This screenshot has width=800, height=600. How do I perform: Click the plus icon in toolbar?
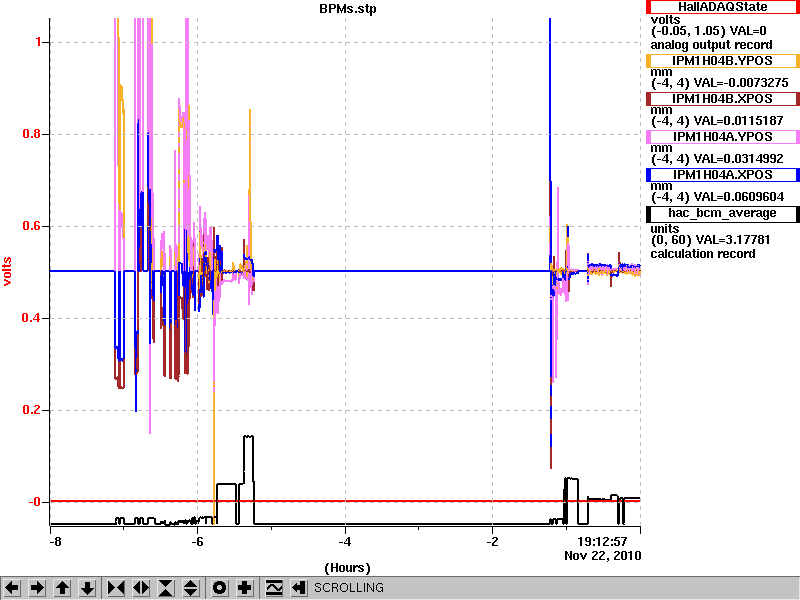coord(244,588)
